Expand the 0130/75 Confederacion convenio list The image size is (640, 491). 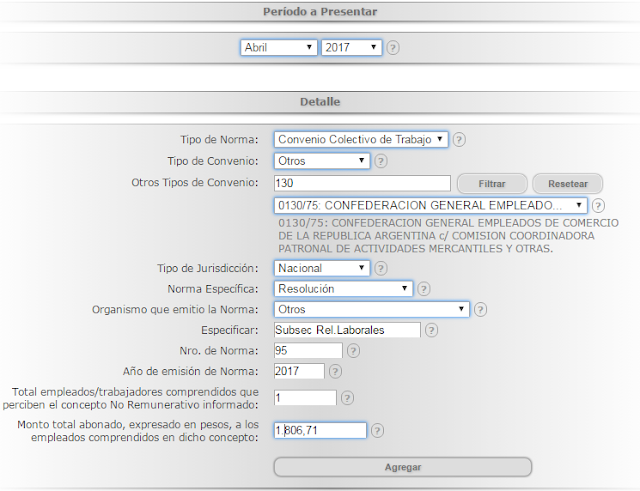pos(430,205)
